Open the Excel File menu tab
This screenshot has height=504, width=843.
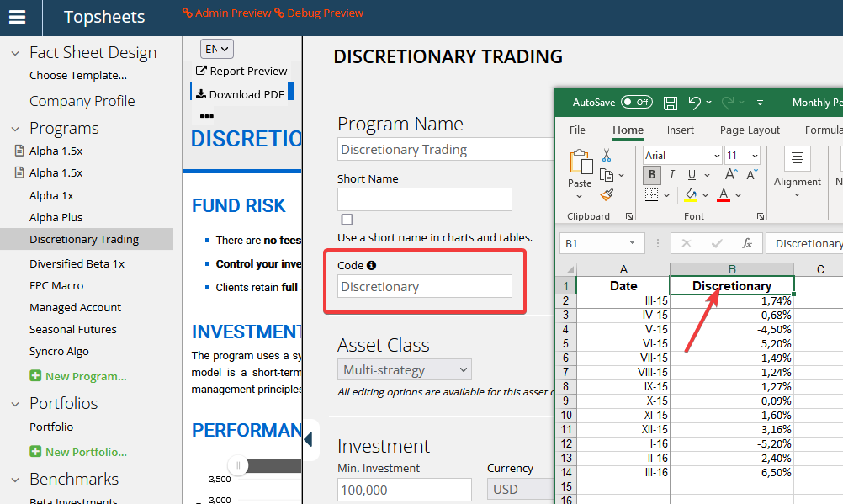click(577, 130)
